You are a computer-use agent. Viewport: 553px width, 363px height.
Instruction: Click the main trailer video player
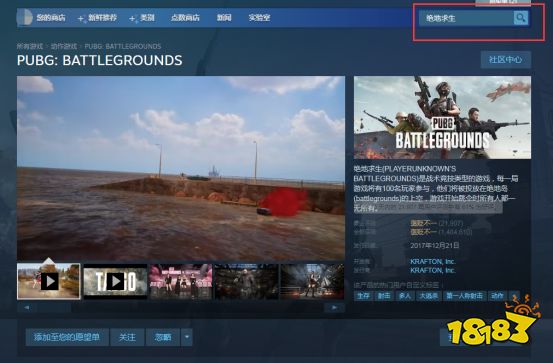pos(181,168)
